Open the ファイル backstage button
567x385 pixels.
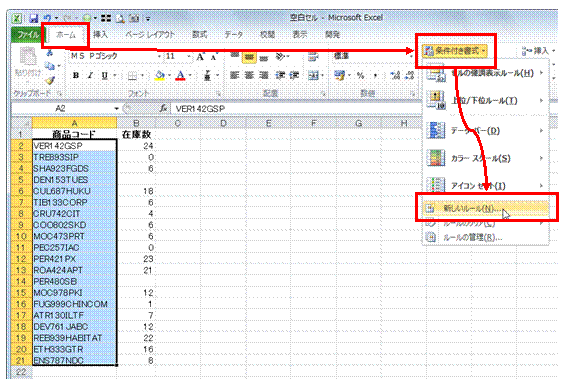pyautogui.click(x=28, y=35)
